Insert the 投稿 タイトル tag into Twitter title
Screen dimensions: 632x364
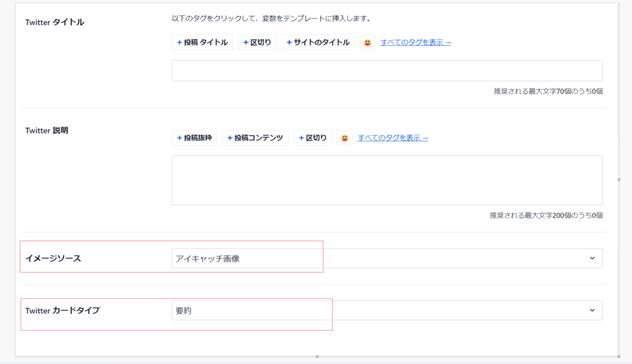coord(202,43)
